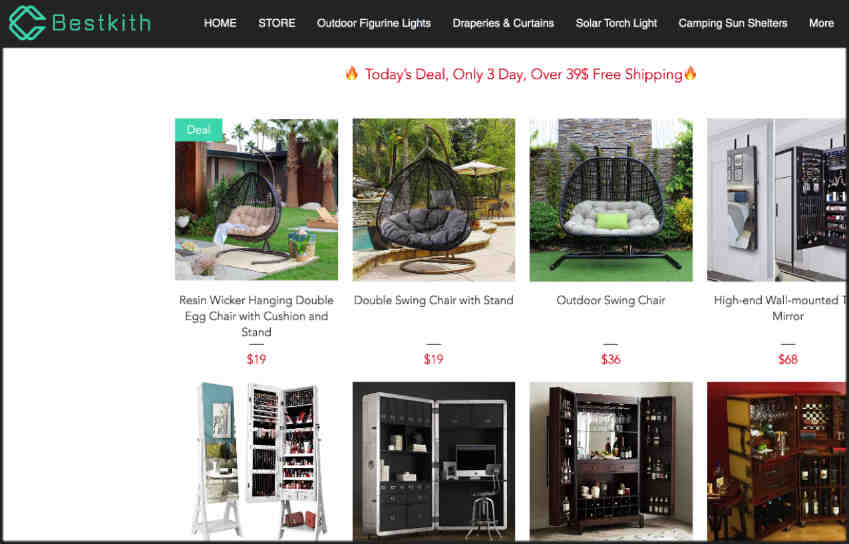
Task: Click the Today's Deal free shipping banner
Action: (x=521, y=74)
